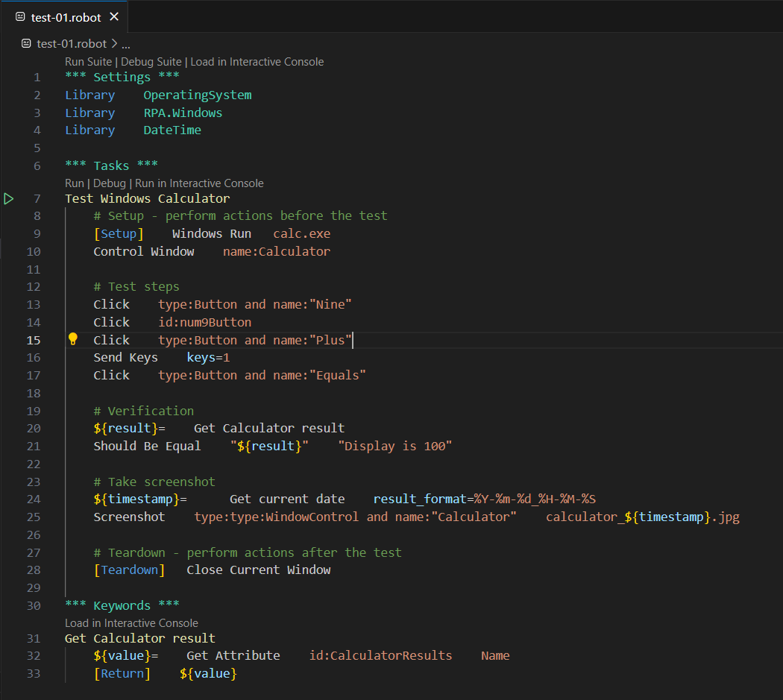The width and height of the screenshot is (783, 700).
Task: Click Debug above the Test Windows Calculator task
Action: pyautogui.click(x=109, y=183)
